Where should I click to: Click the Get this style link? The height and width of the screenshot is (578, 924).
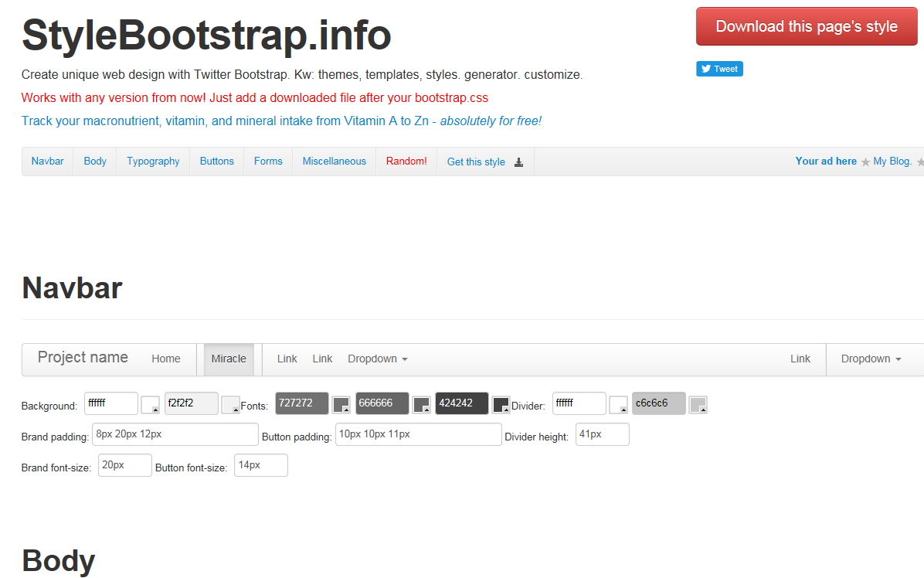(486, 161)
